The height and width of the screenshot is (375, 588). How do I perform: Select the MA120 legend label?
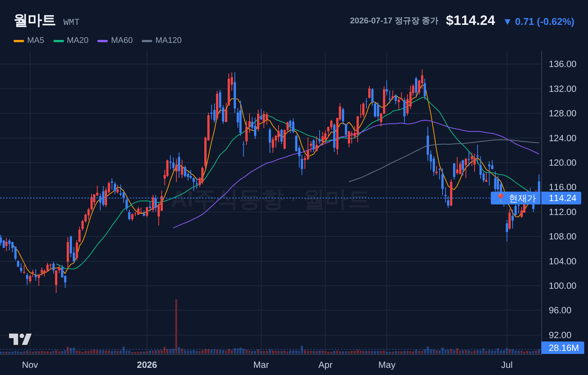(168, 40)
